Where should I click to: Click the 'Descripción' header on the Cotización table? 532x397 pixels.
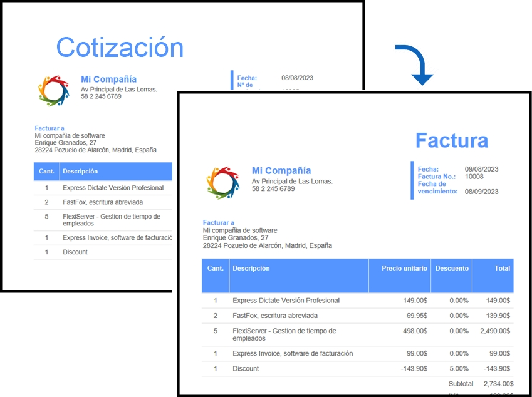81,171
